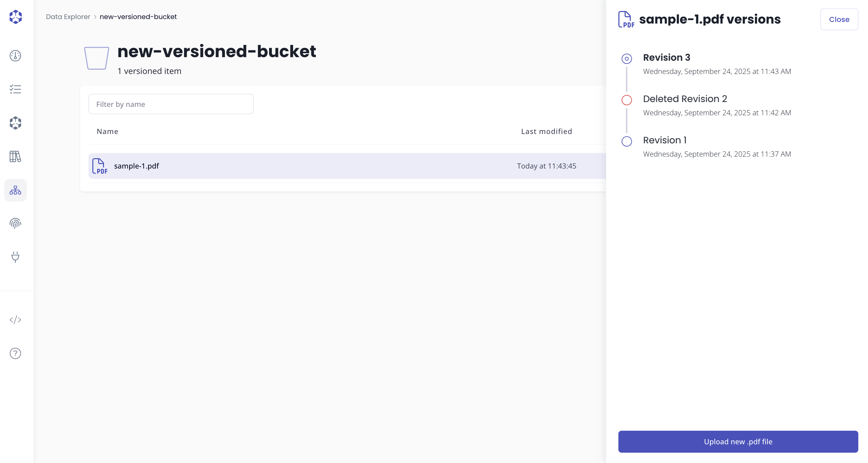
Task: Click the app logo in sidebar top
Action: pos(15,17)
